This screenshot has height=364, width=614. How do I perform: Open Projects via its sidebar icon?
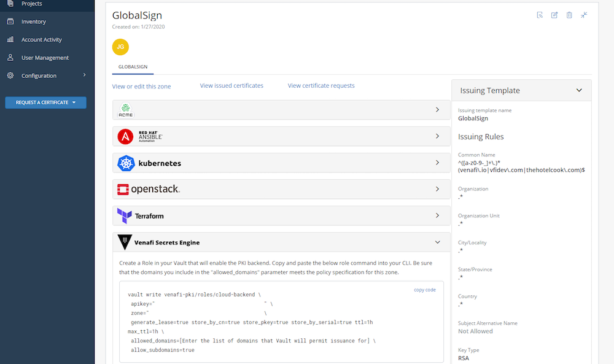click(x=10, y=4)
